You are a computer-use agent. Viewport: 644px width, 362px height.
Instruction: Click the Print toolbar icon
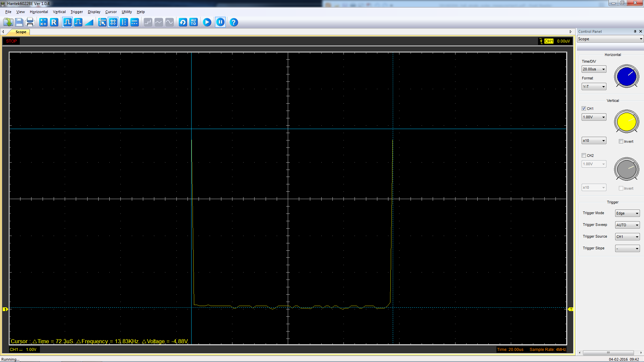coord(30,22)
